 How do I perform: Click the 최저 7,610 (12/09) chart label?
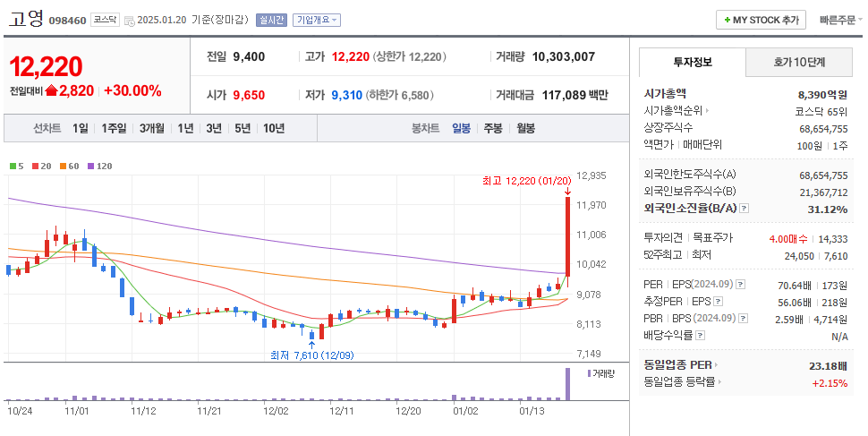click(x=311, y=355)
